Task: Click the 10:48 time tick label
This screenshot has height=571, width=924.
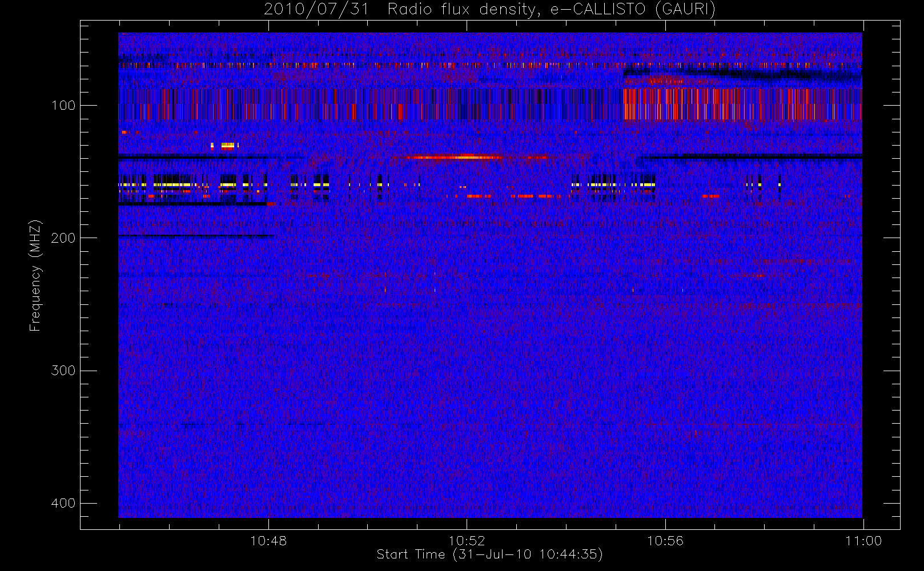Action: coord(268,541)
